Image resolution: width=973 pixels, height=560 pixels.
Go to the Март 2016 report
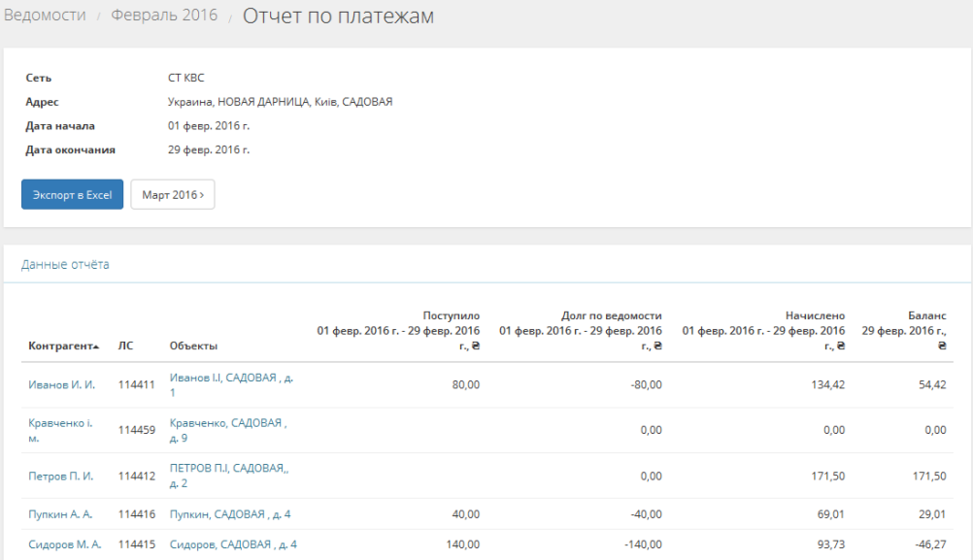[173, 195]
